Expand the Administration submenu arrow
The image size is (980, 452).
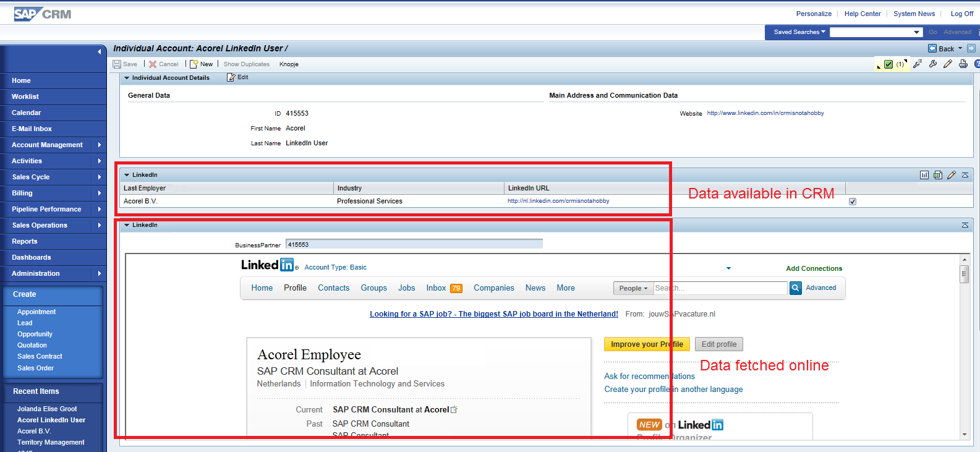click(100, 273)
